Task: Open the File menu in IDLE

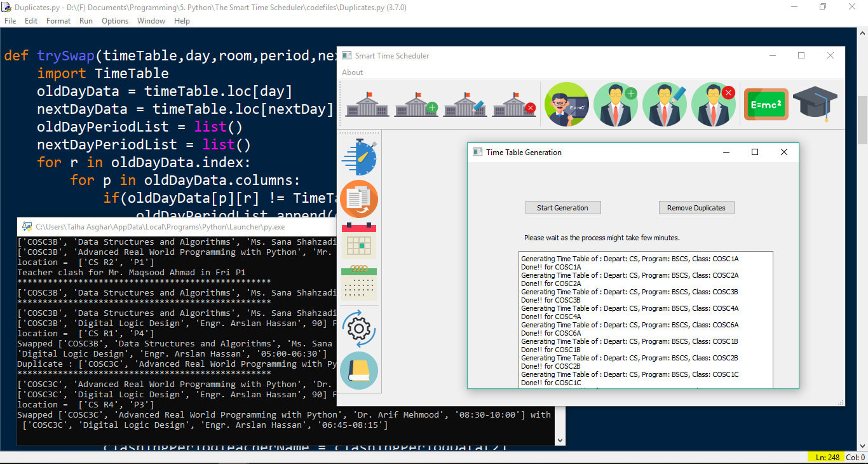Action: [10, 21]
